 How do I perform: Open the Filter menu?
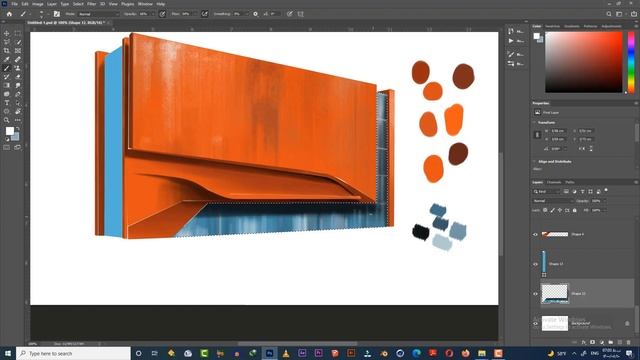[x=91, y=4]
